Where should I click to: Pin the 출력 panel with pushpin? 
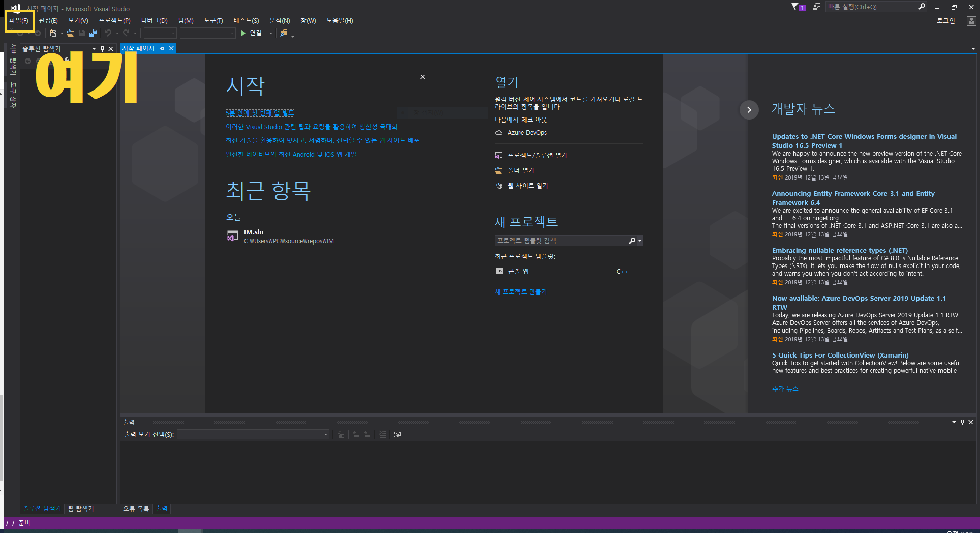click(x=962, y=422)
